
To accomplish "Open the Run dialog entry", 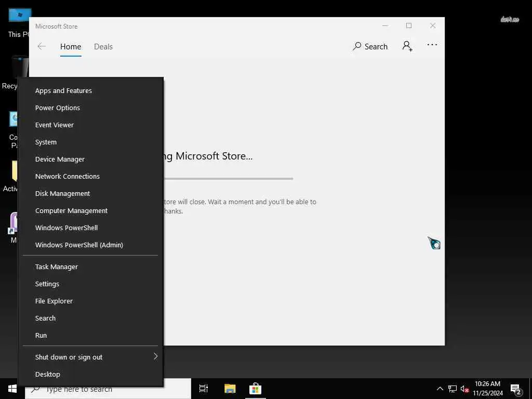I will coord(90,335).
